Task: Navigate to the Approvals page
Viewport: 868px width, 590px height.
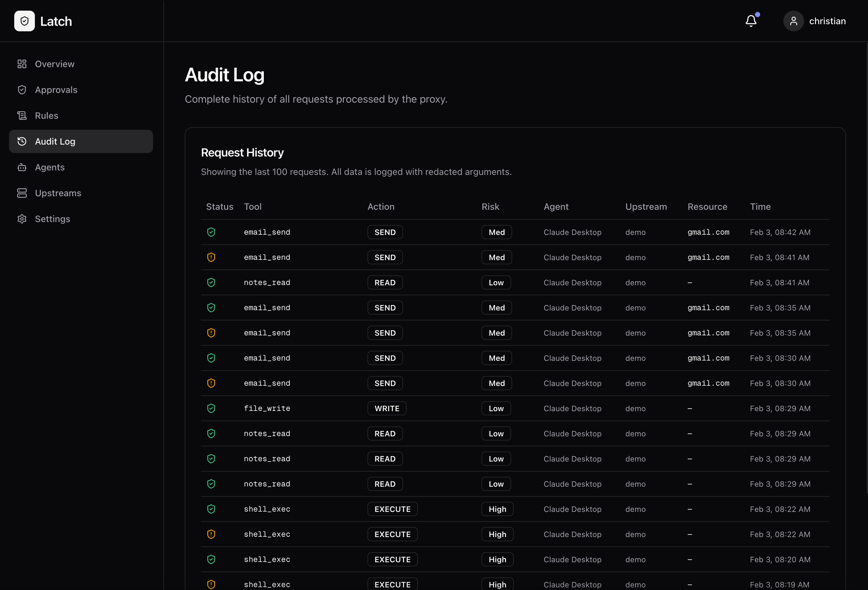Action: coord(57,90)
